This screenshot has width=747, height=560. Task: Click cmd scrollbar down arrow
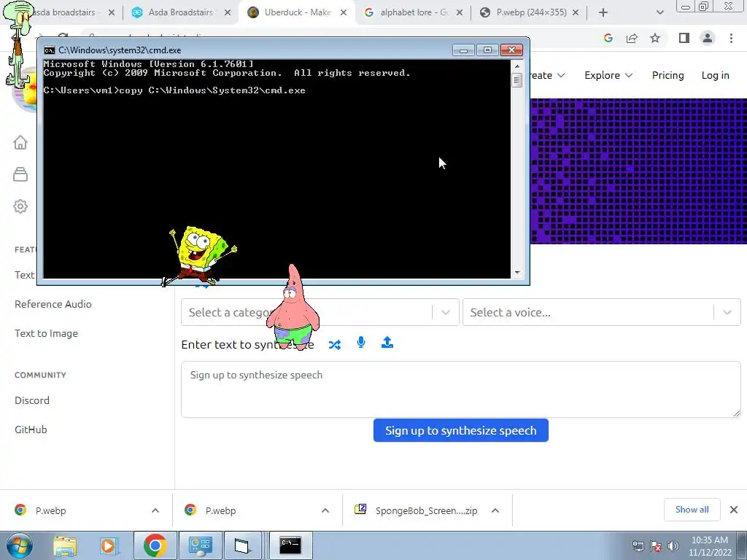517,273
